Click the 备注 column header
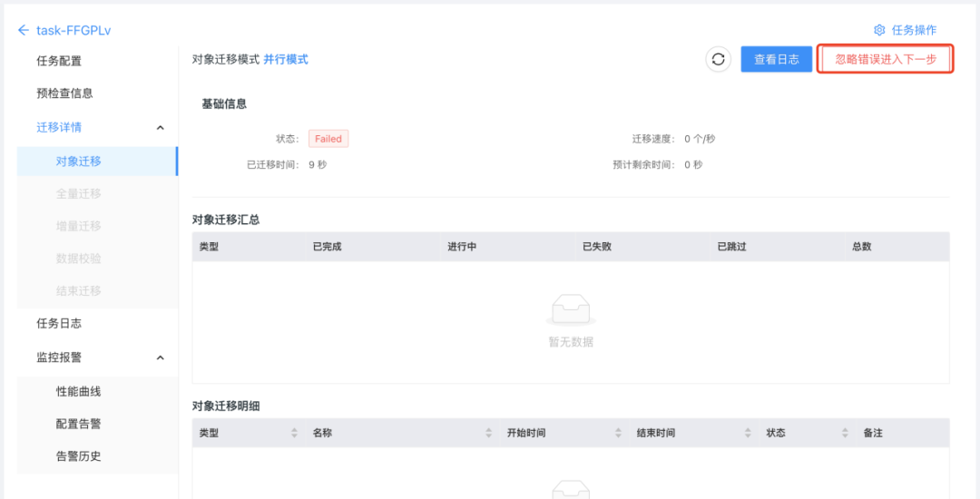The height and width of the screenshot is (499, 980). click(x=873, y=433)
